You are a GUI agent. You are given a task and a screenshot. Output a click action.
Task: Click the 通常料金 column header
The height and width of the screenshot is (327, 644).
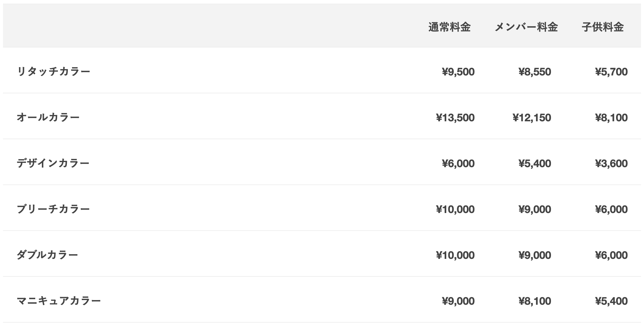449,27
